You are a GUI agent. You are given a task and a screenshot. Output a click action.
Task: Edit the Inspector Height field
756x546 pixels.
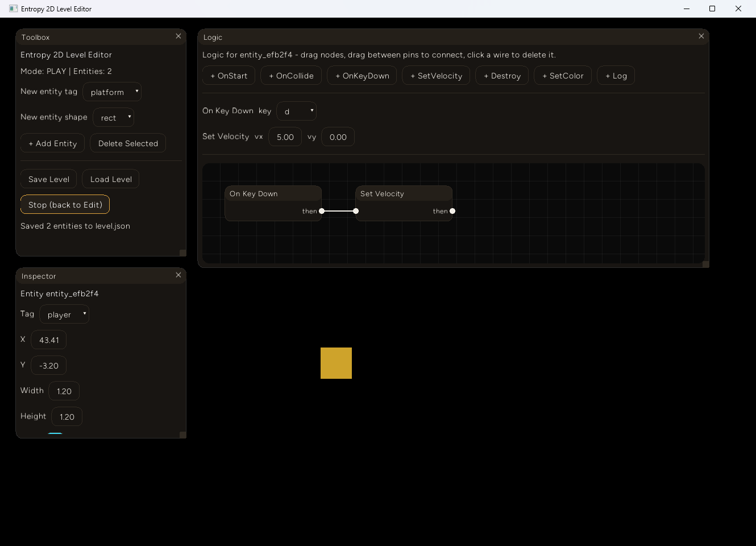[x=67, y=417]
